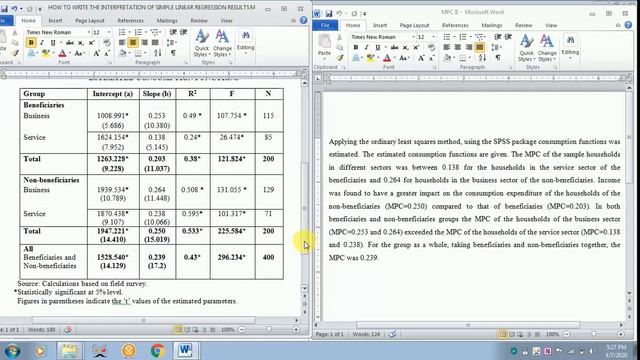Switch to Insert tab in MPC II window
Image resolution: width=640 pixels, height=360 pixels.
pyautogui.click(x=380, y=25)
